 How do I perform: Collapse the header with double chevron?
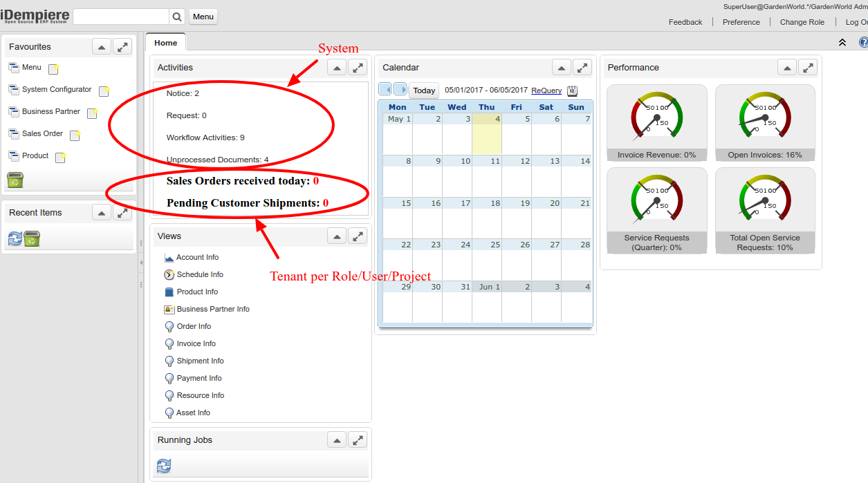click(842, 42)
